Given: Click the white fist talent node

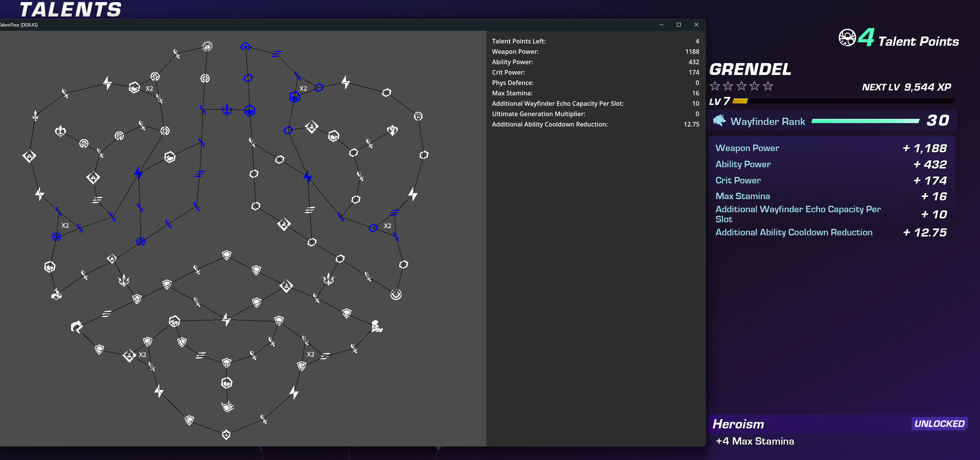Looking at the screenshot, I should 392,130.
